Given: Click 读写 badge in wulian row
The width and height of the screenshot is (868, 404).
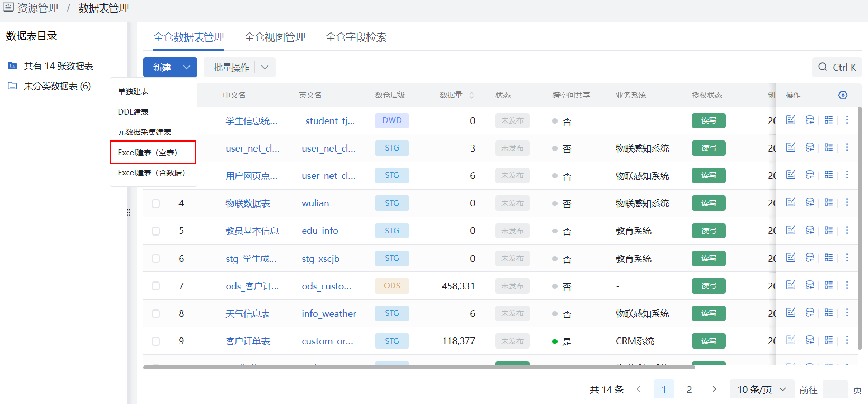Looking at the screenshot, I should [709, 203].
